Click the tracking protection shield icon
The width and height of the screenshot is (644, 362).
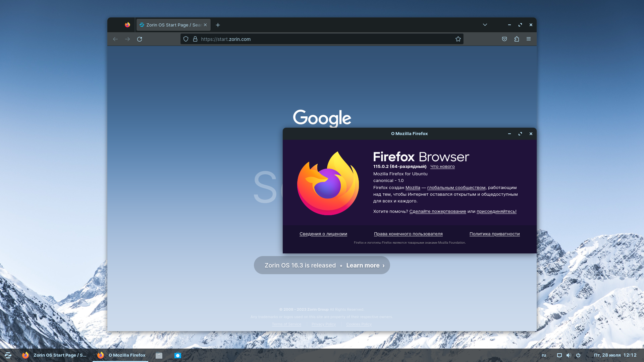(186, 39)
